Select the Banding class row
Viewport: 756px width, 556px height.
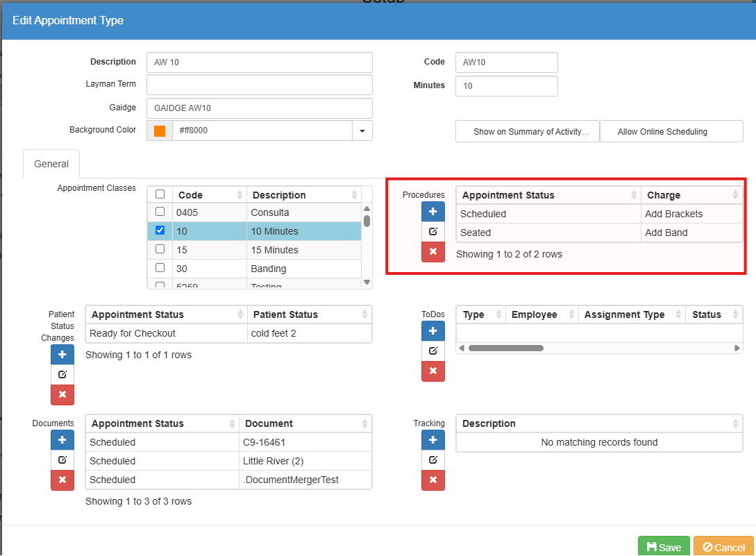click(255, 269)
